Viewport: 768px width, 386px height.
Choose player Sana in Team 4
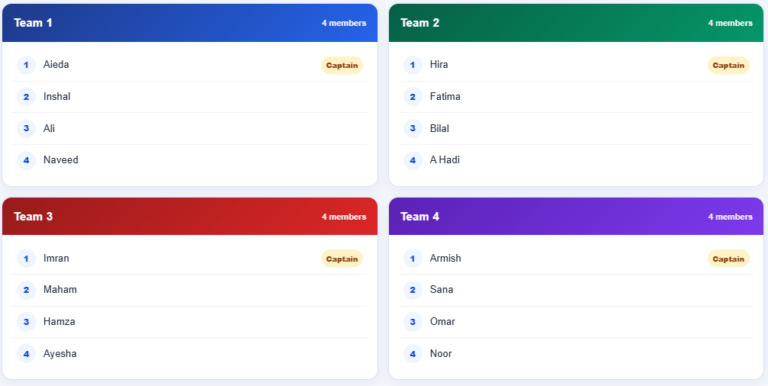pos(441,290)
